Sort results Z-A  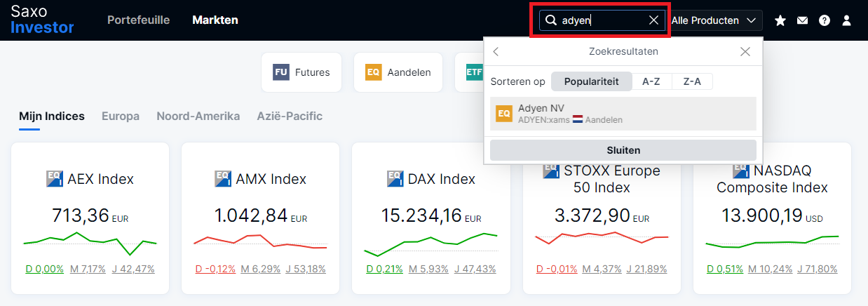(692, 81)
